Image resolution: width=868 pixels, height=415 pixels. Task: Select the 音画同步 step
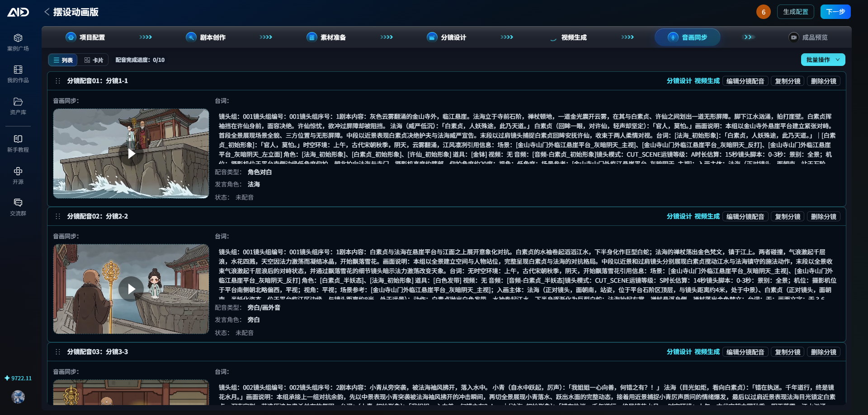(x=688, y=37)
